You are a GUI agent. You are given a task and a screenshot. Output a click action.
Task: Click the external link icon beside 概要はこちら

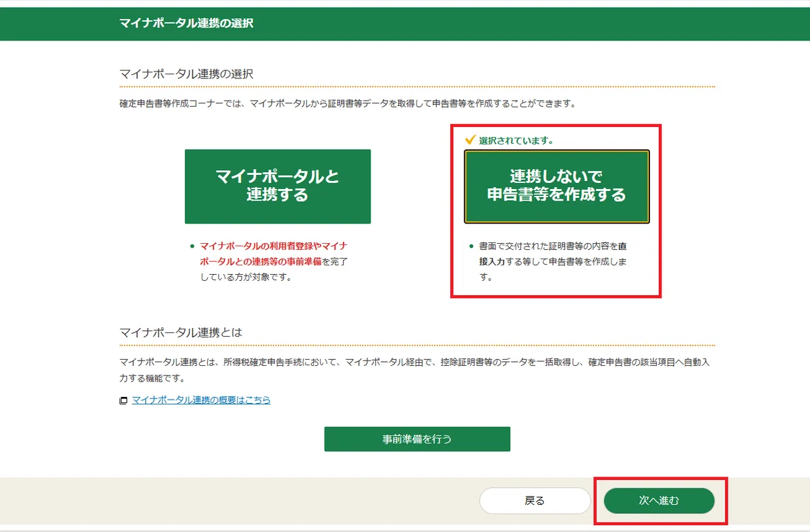124,400
